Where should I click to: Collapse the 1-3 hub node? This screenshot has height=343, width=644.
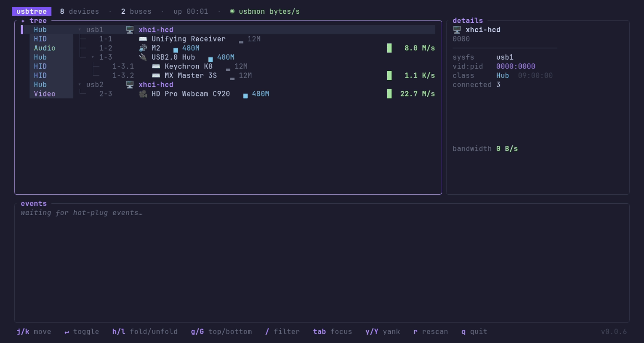93,57
